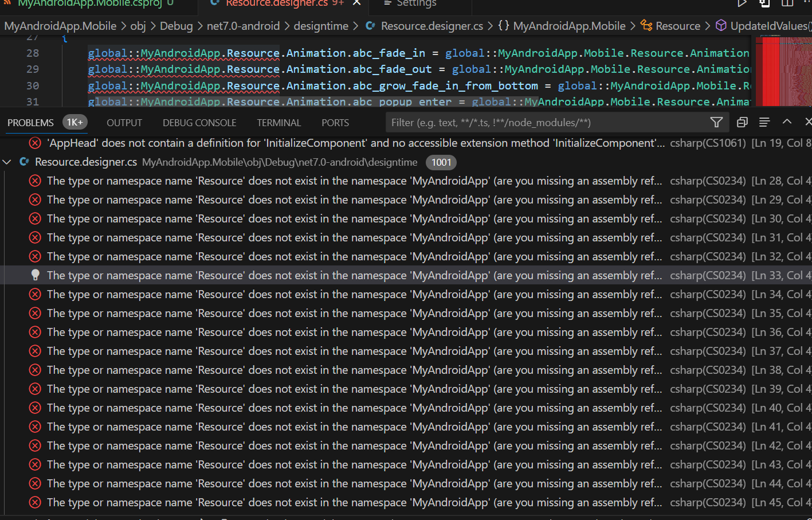Viewport: 812px width, 520px height.
Task: Click the quick fix lightbulb on the Ln 33 error
Action: click(x=35, y=275)
